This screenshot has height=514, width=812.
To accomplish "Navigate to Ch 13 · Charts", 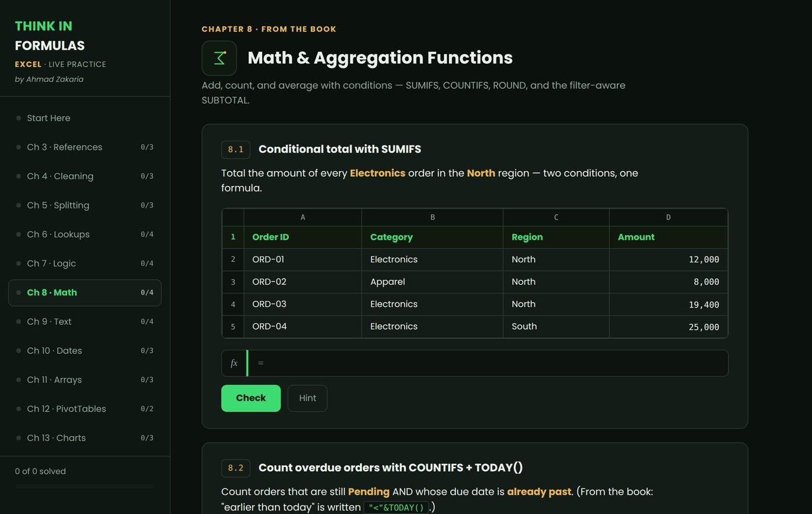I will [85, 437].
